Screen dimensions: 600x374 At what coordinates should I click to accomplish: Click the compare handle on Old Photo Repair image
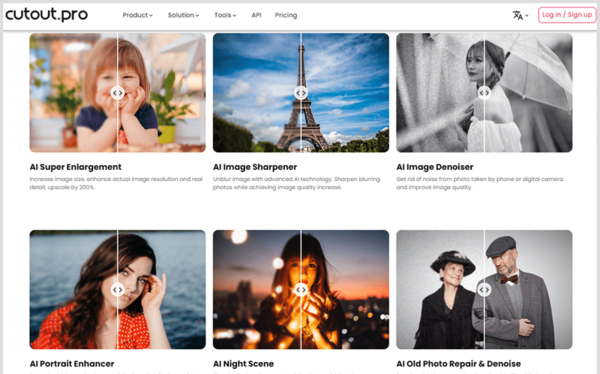coord(484,289)
